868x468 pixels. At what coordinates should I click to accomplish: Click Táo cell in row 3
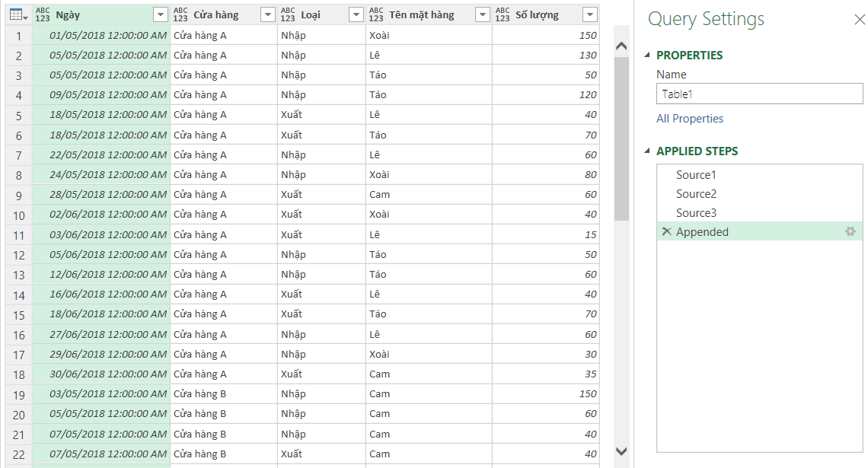pos(429,75)
